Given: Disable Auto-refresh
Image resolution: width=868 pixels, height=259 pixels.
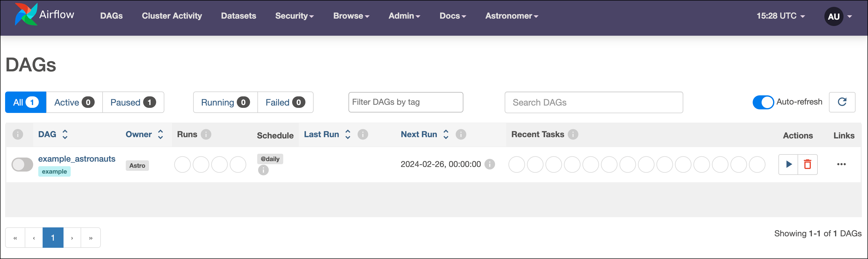Looking at the screenshot, I should [763, 102].
